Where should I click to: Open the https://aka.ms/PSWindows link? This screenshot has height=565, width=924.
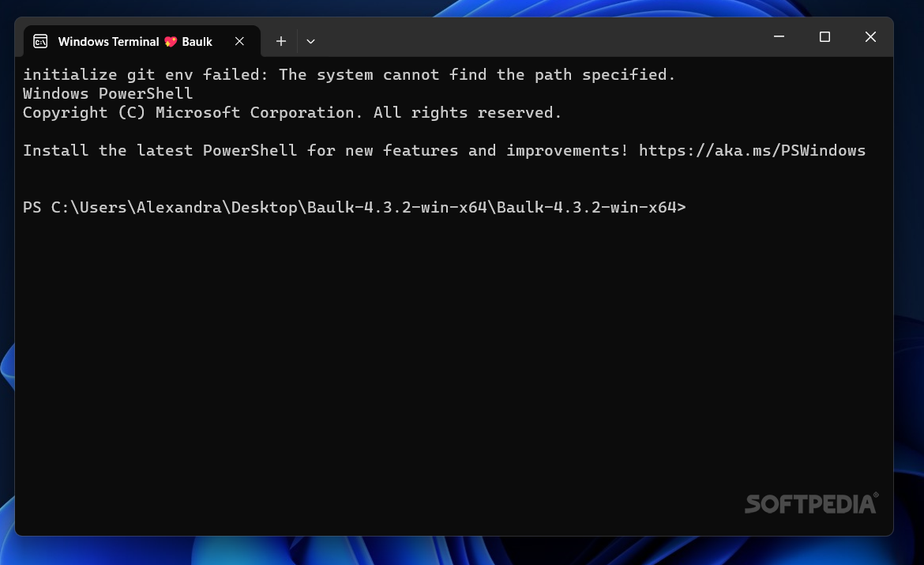[x=752, y=150]
